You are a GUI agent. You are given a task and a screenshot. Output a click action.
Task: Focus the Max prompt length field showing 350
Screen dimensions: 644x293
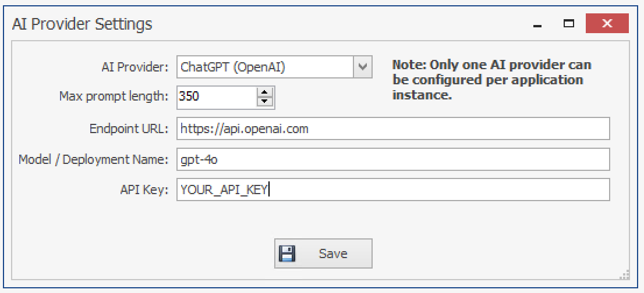pyautogui.click(x=215, y=97)
